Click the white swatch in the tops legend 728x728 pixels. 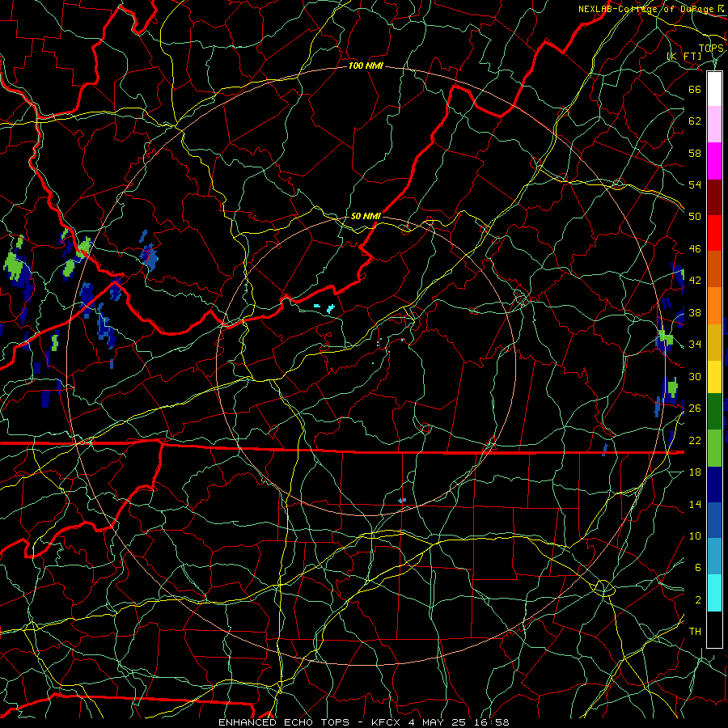[714, 89]
